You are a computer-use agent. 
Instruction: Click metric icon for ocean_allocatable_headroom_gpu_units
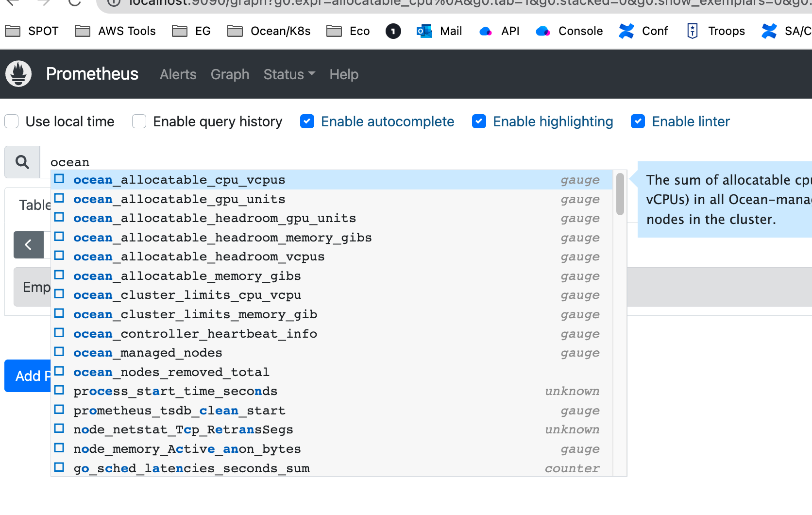pos(59,217)
